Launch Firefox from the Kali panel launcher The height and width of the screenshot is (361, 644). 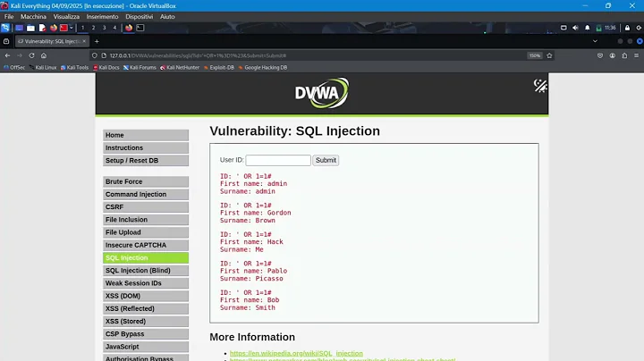click(54, 28)
